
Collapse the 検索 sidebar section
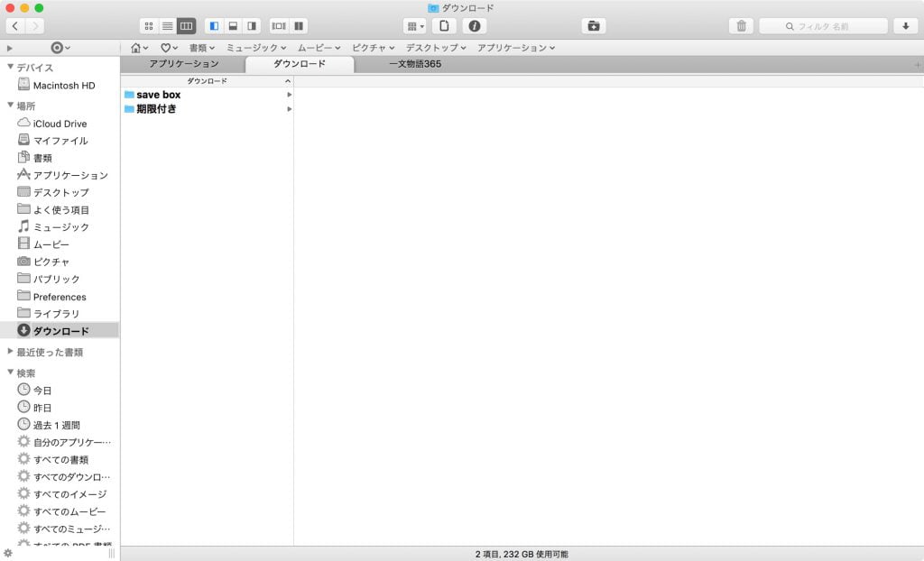(x=10, y=372)
